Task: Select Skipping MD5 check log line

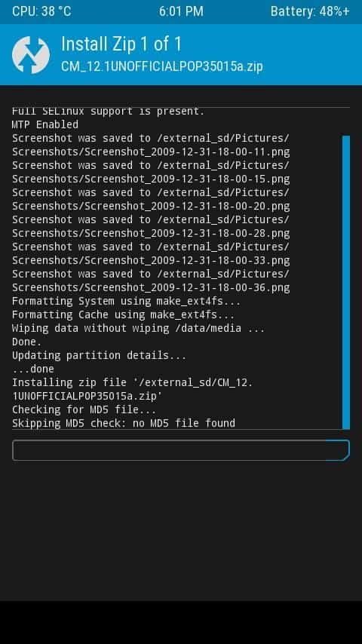Action: [123, 423]
